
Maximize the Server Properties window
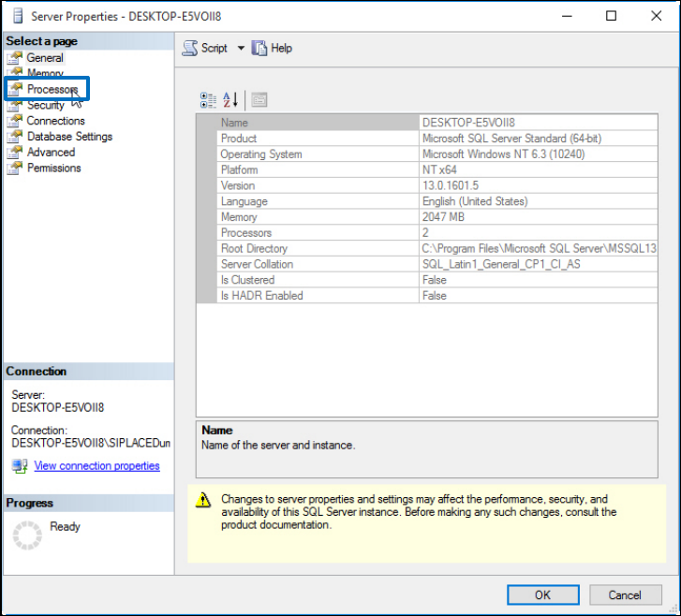[611, 16]
